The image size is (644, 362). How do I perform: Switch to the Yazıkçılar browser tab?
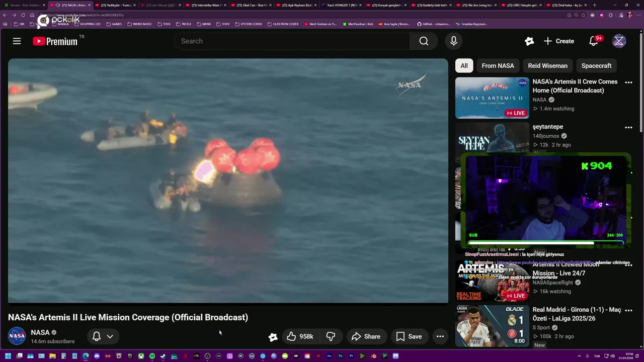point(115,5)
